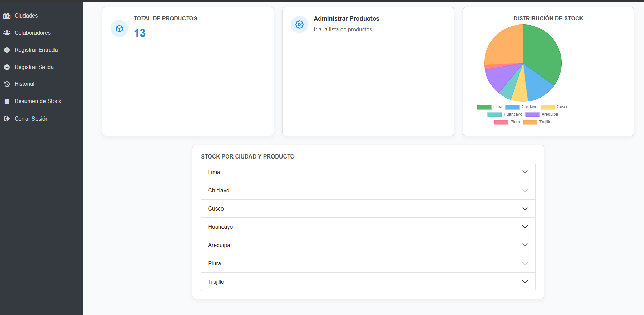Expand the Lima stock accordion row
This screenshot has width=644, height=315.
[x=368, y=172]
